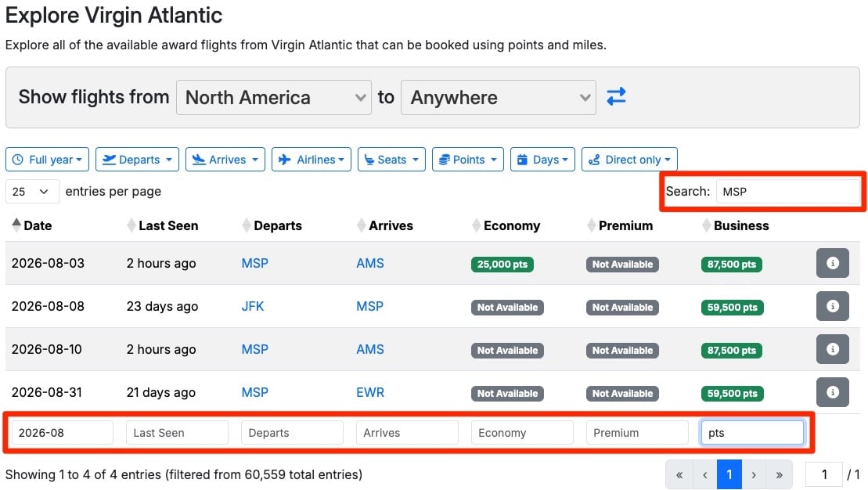Click the Search input containing MSP
The height and width of the screenshot is (490, 868).
(788, 191)
